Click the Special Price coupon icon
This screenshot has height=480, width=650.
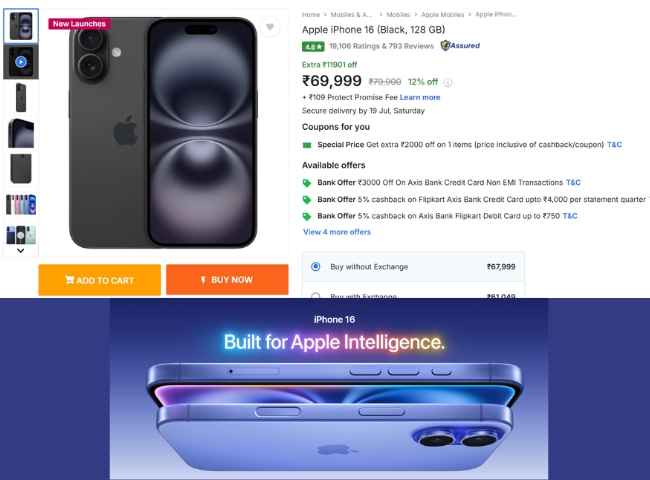(307, 145)
